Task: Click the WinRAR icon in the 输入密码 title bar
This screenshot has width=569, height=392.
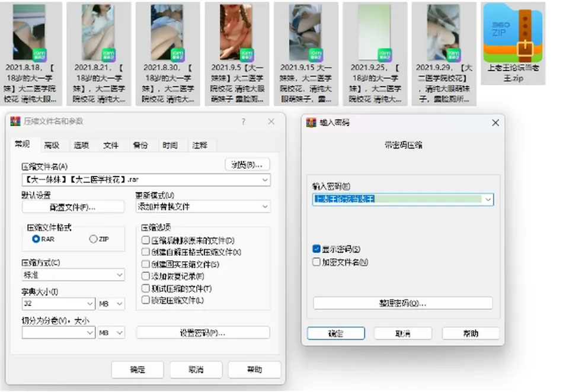Action: (x=311, y=123)
